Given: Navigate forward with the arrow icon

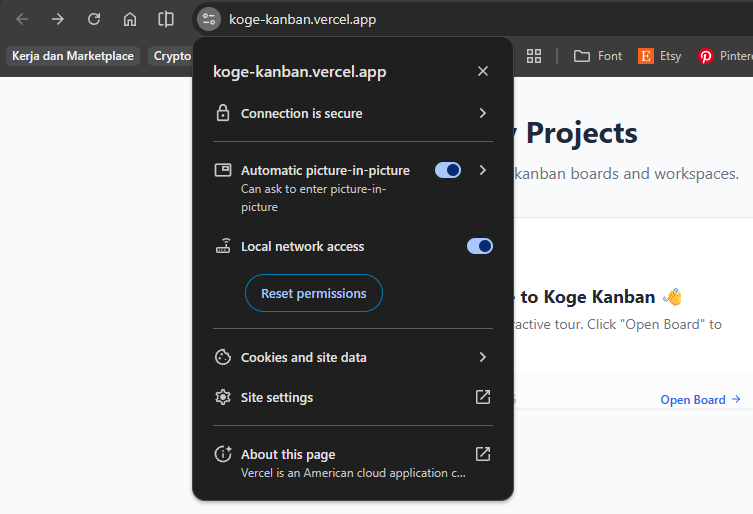Looking at the screenshot, I should pos(58,19).
